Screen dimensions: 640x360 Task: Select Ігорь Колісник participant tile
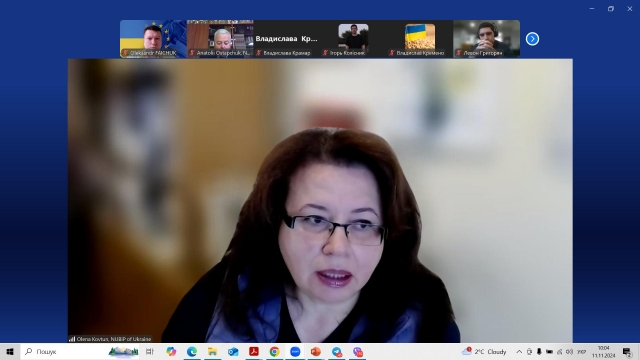click(353, 39)
